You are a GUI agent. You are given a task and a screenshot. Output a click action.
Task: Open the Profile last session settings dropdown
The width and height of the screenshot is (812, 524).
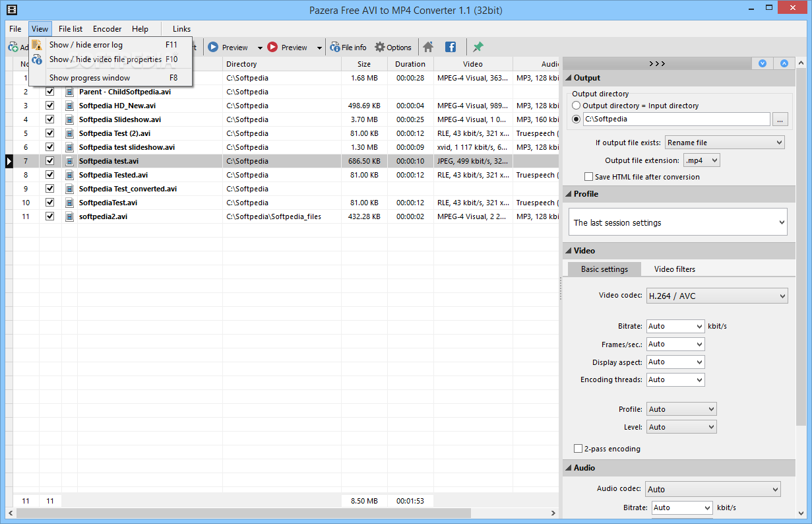(678, 222)
